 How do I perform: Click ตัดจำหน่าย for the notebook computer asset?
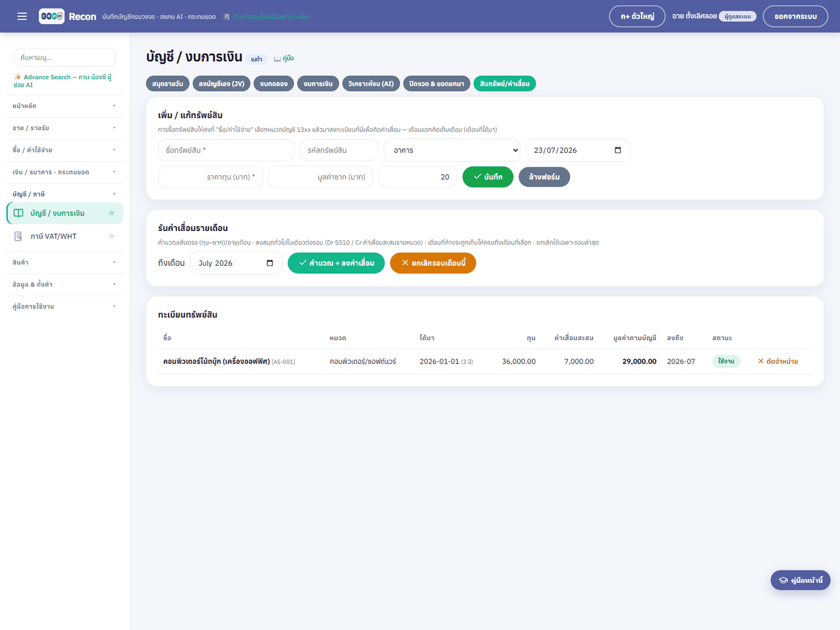(778, 361)
